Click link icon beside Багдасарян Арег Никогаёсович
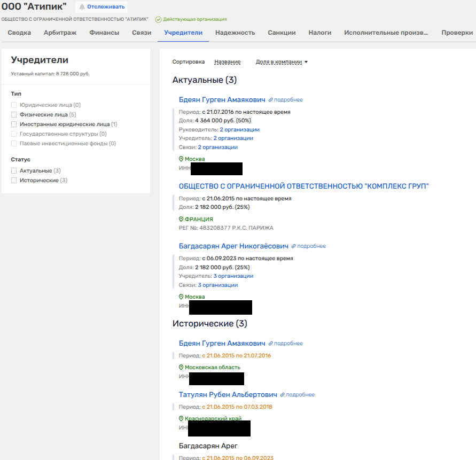Screen dimensions: 476x460 point(294,246)
